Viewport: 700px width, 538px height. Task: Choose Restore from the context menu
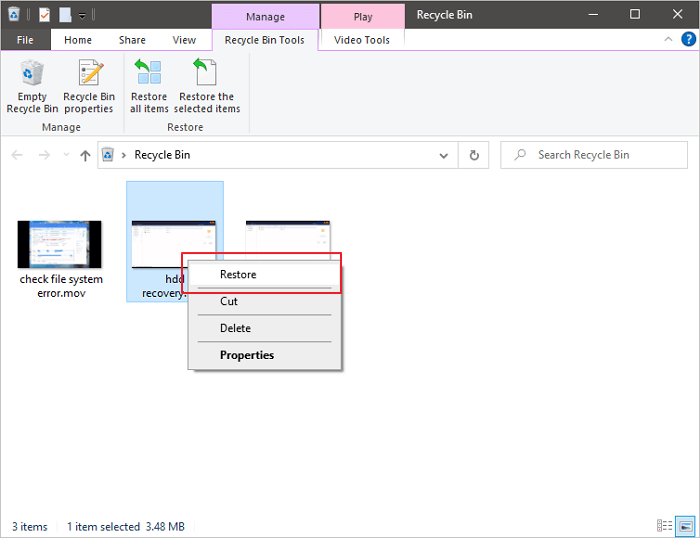point(238,274)
